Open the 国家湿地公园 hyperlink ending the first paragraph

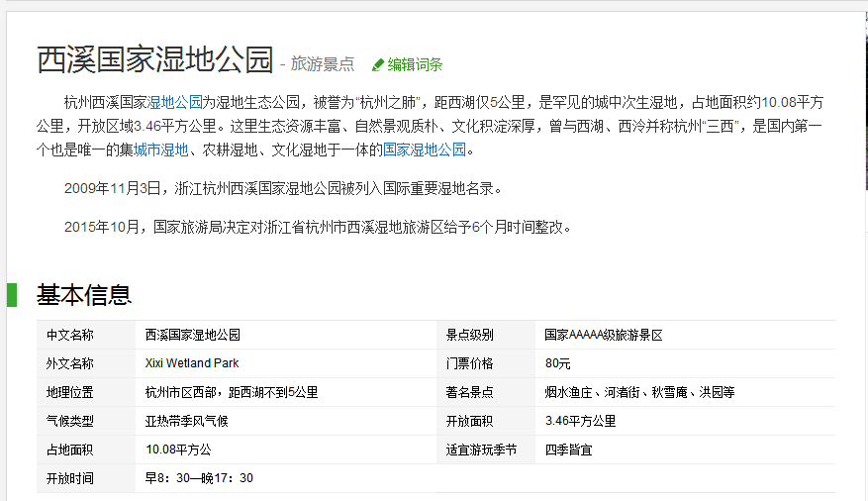click(x=424, y=150)
